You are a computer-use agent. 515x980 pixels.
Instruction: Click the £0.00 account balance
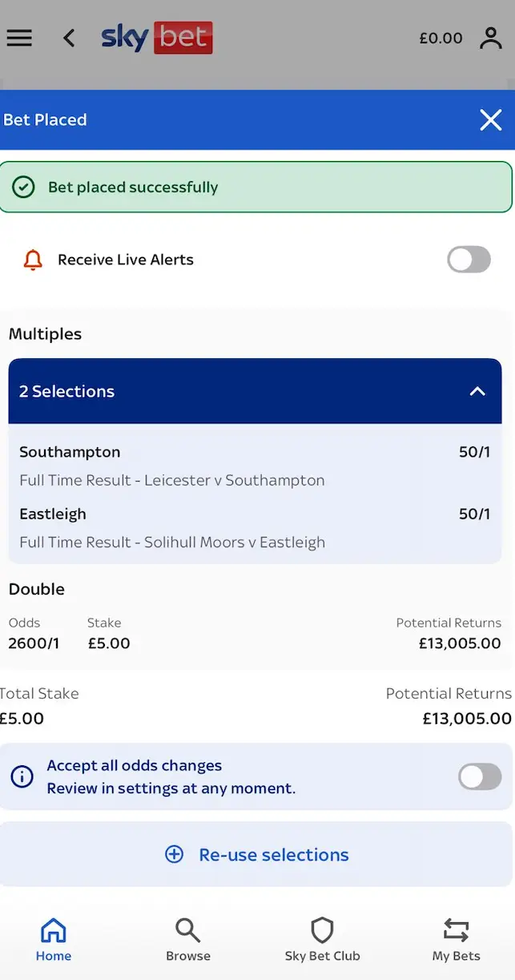tap(441, 38)
